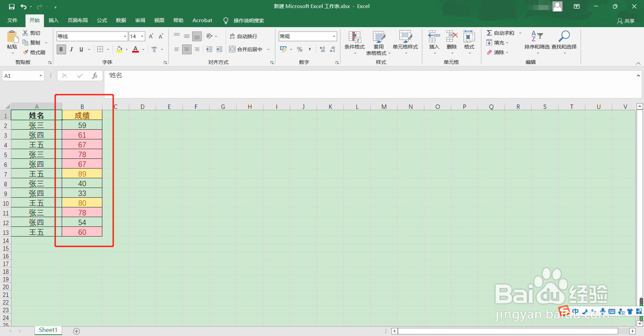Viewport: 644px width, 336px height.
Task: Switch to Formulas (公式) tab
Action: tap(102, 20)
